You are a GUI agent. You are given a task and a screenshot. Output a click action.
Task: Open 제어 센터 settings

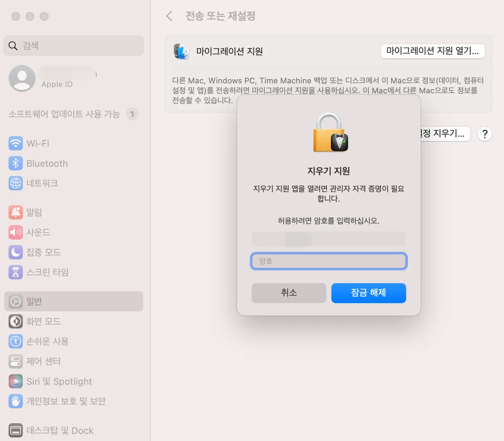(x=43, y=361)
